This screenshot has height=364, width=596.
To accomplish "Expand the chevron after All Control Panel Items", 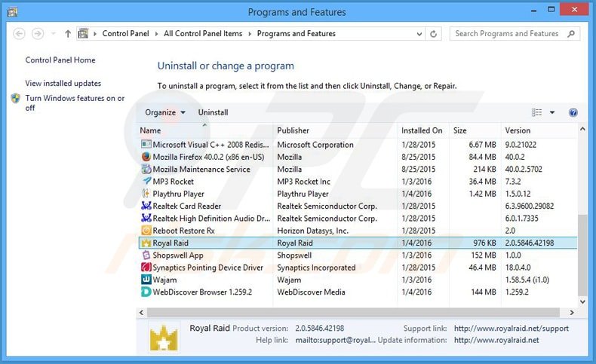I will [250, 34].
